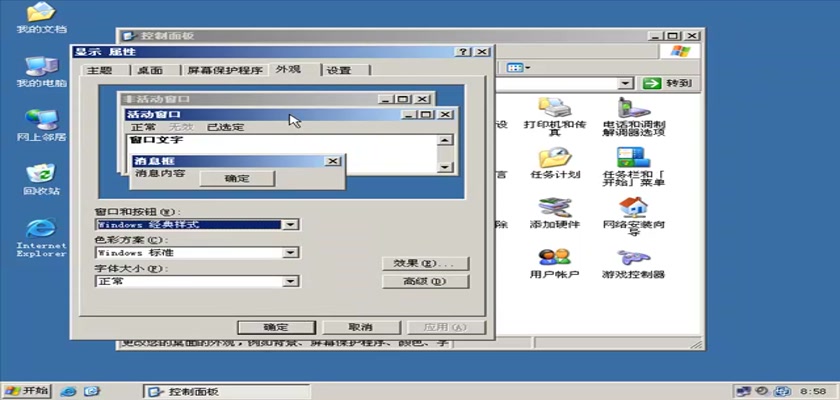Click the first system tray icon
Screen dimensions: 840x400
point(742,391)
